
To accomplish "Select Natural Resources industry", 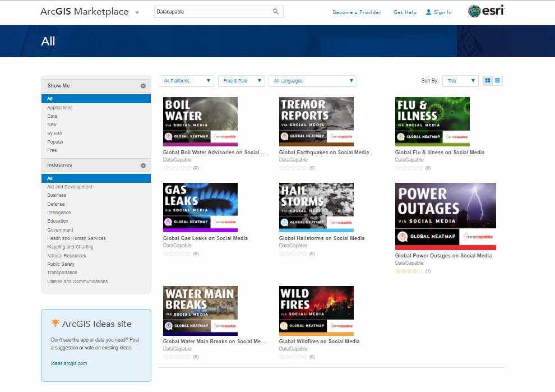I will pyautogui.click(x=67, y=256).
